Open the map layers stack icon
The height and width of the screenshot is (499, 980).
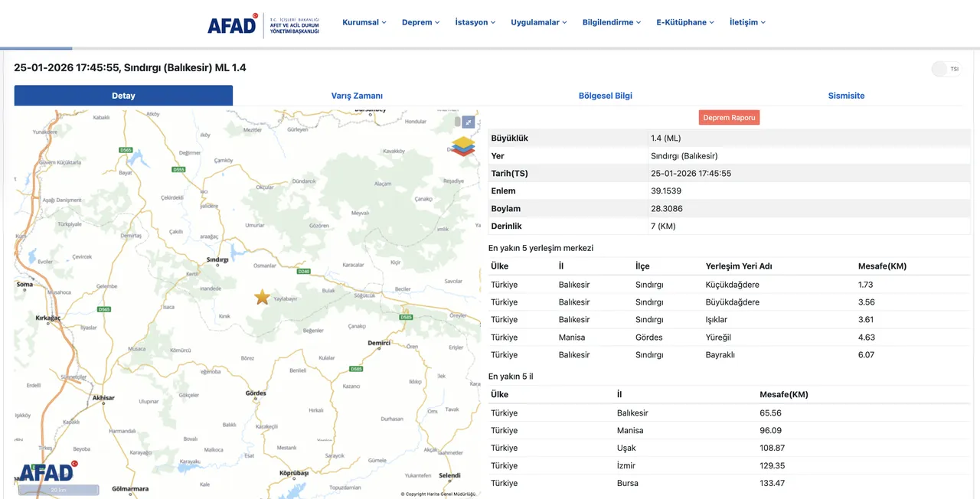[462, 145]
